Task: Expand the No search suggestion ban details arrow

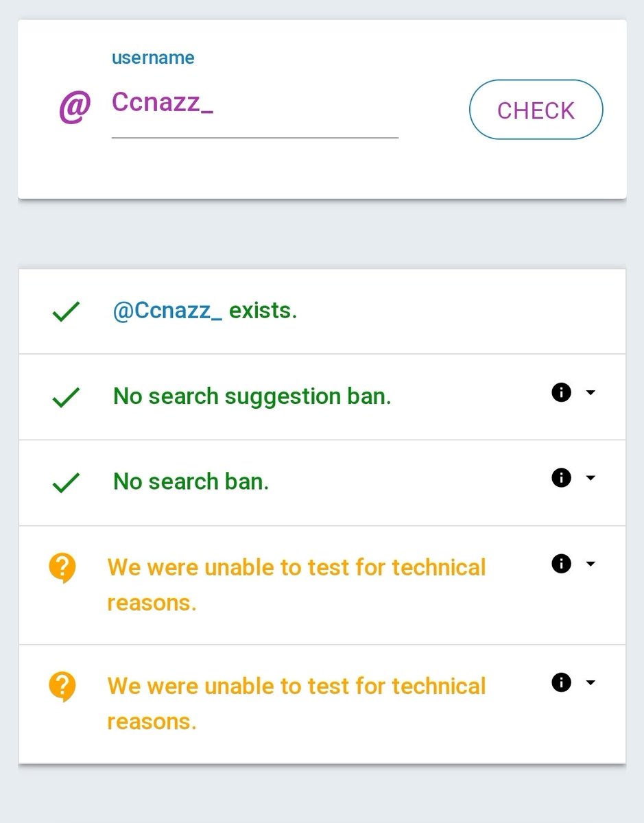Action: point(591,392)
